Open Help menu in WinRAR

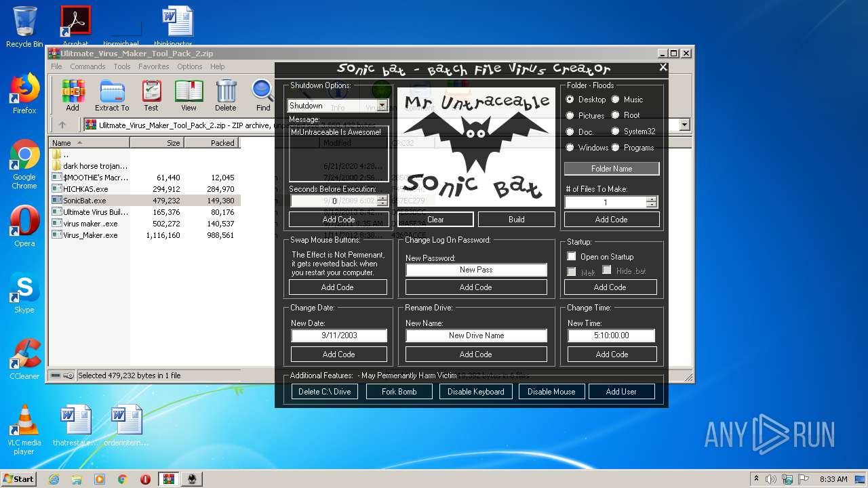tap(217, 66)
